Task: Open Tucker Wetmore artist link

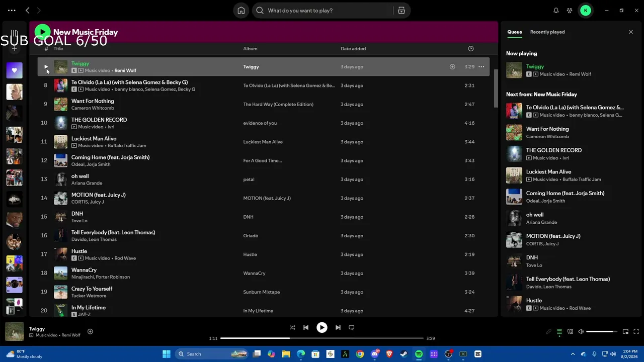Action: 89,296
